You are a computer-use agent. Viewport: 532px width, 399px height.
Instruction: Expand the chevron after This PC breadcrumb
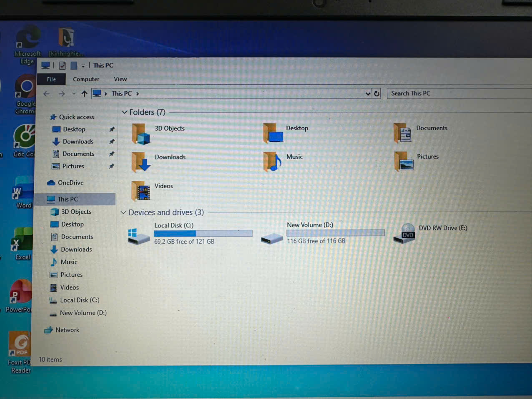[138, 93]
